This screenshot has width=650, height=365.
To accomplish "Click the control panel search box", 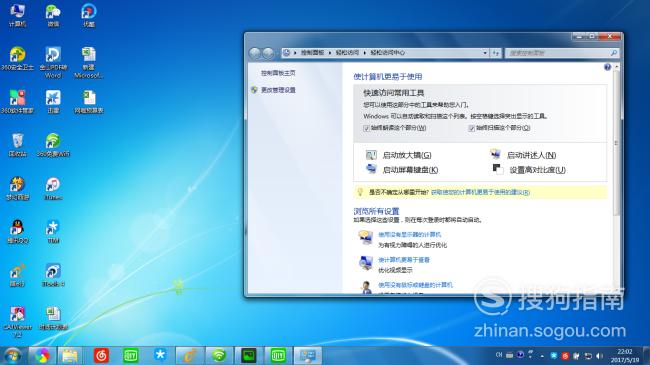I will coord(562,53).
